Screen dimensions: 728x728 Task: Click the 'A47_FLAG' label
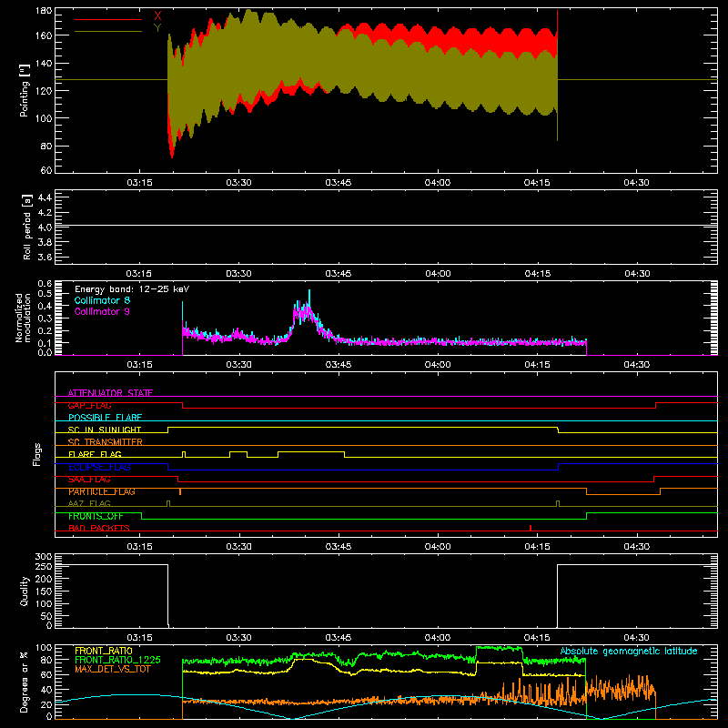[89, 503]
